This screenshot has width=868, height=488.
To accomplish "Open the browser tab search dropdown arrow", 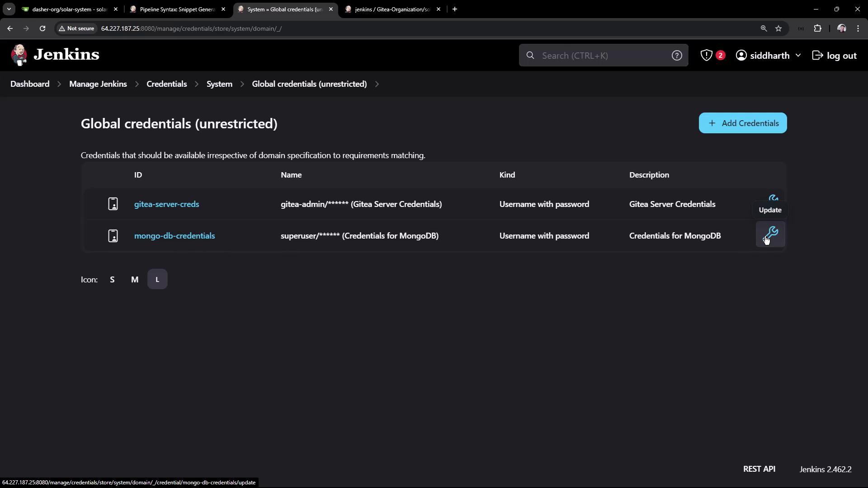I will pyautogui.click(x=9, y=9).
